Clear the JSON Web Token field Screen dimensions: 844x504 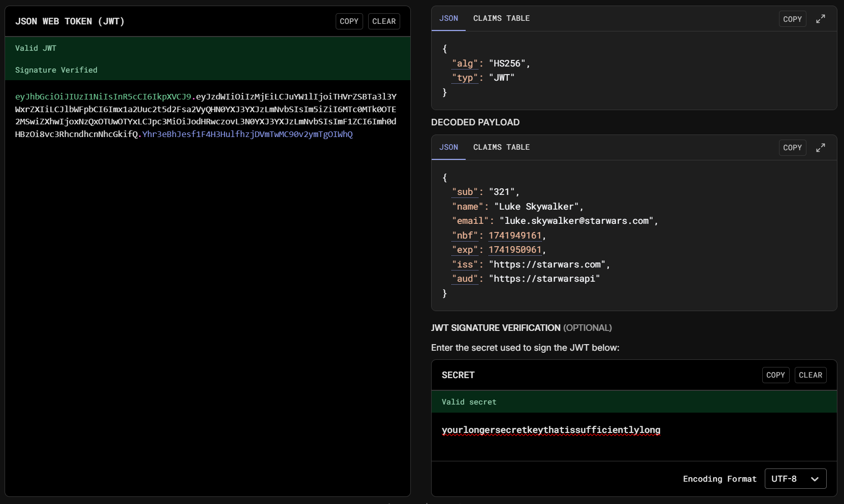click(384, 21)
